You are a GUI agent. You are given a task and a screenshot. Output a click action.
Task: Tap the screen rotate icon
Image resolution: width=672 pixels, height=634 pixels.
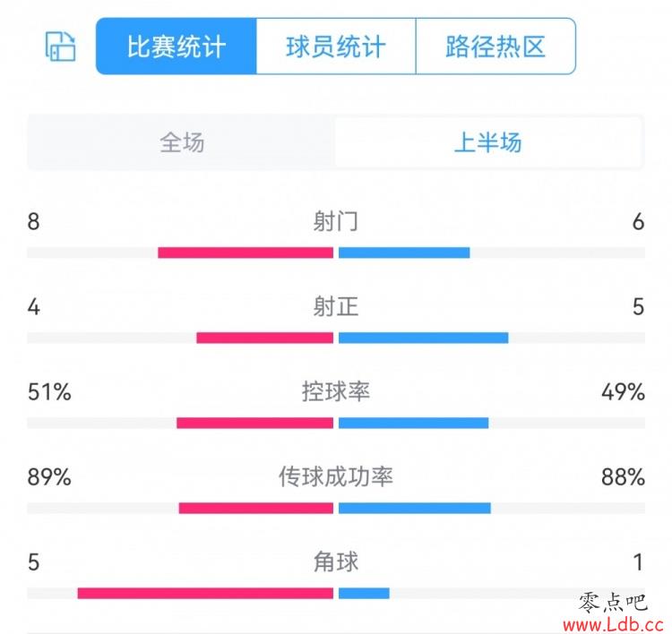pos(60,47)
